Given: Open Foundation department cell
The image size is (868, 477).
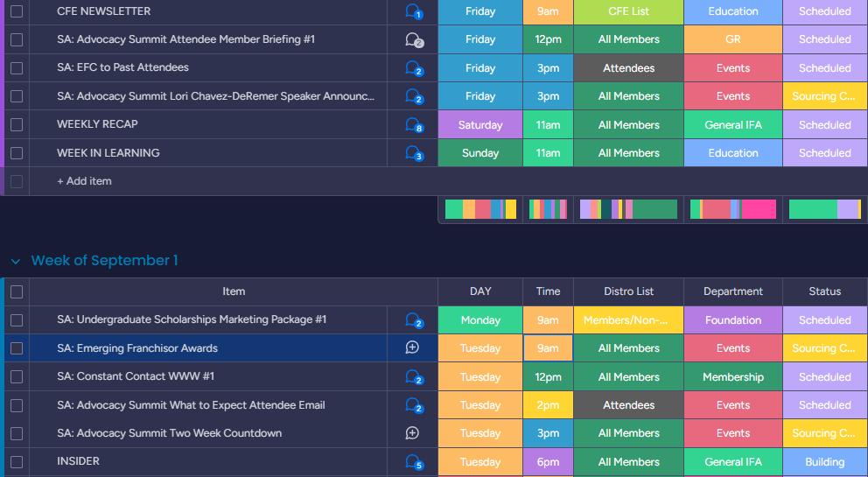Looking at the screenshot, I should click(733, 320).
